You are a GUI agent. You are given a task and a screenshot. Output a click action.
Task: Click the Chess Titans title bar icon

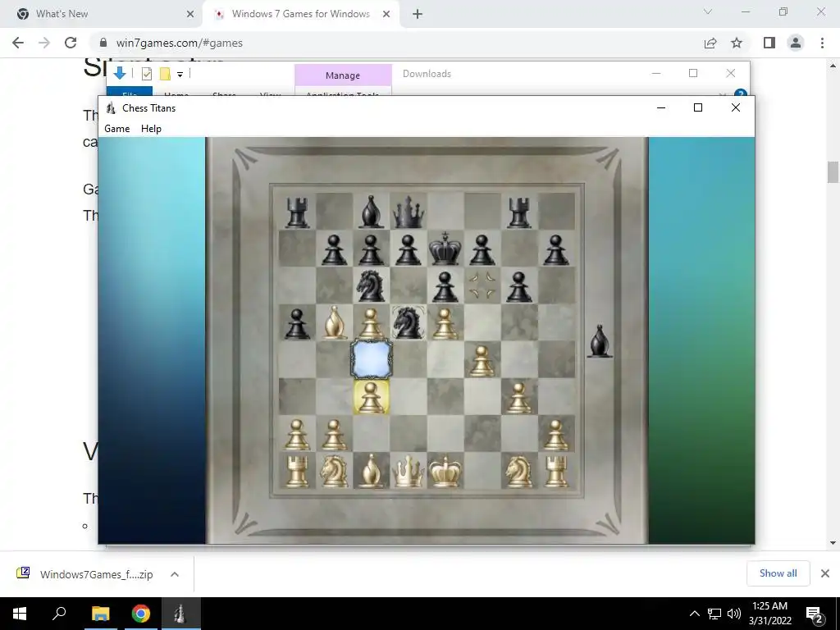pyautogui.click(x=111, y=107)
